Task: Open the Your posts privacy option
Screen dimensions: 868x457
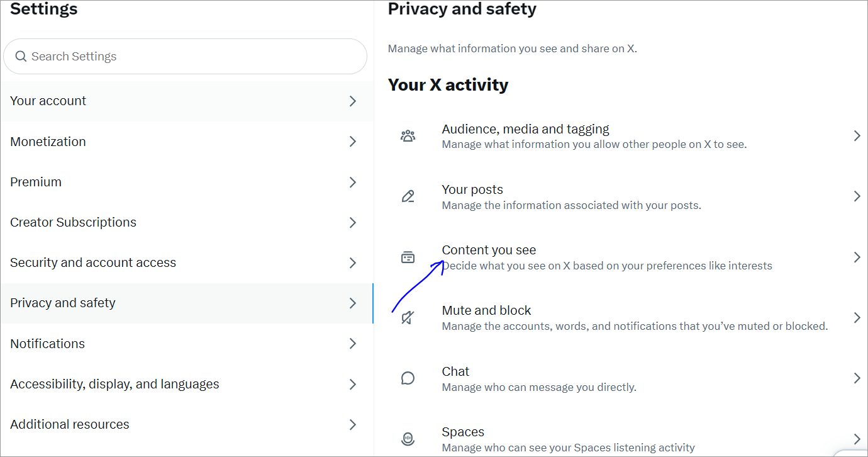Action: point(621,197)
